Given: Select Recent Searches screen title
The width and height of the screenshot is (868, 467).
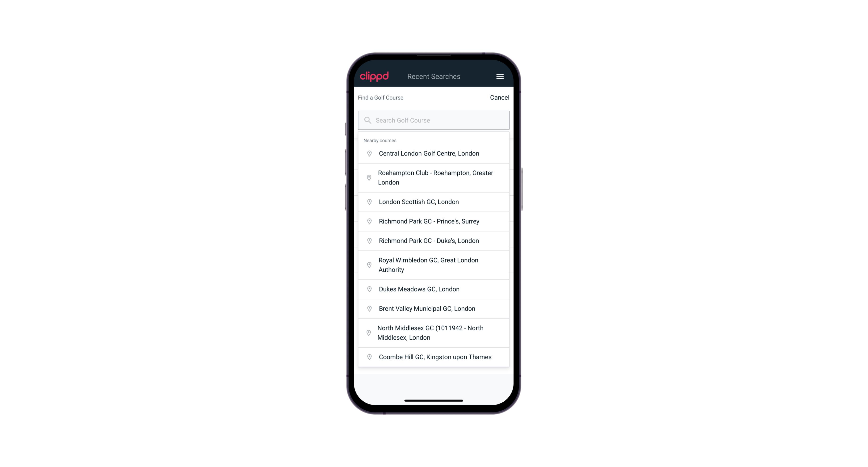Looking at the screenshot, I should coord(434,76).
